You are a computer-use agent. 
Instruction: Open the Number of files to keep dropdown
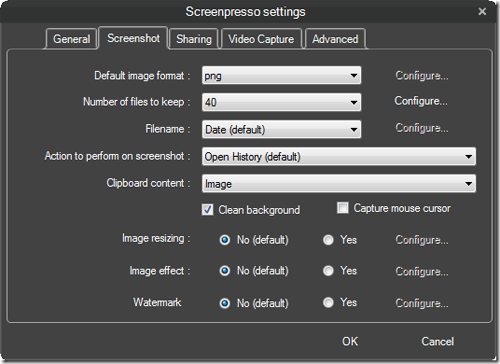(x=281, y=102)
